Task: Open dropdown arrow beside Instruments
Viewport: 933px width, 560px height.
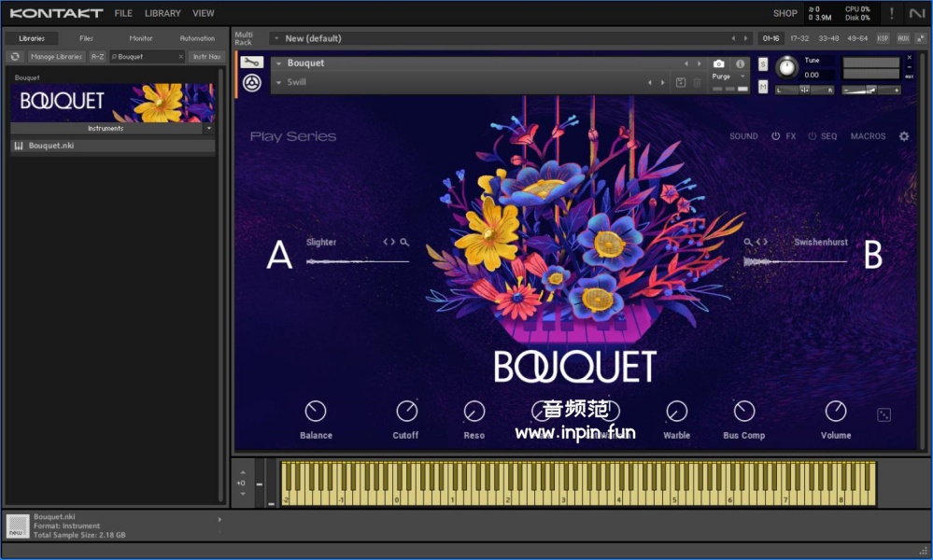Action: click(x=208, y=129)
